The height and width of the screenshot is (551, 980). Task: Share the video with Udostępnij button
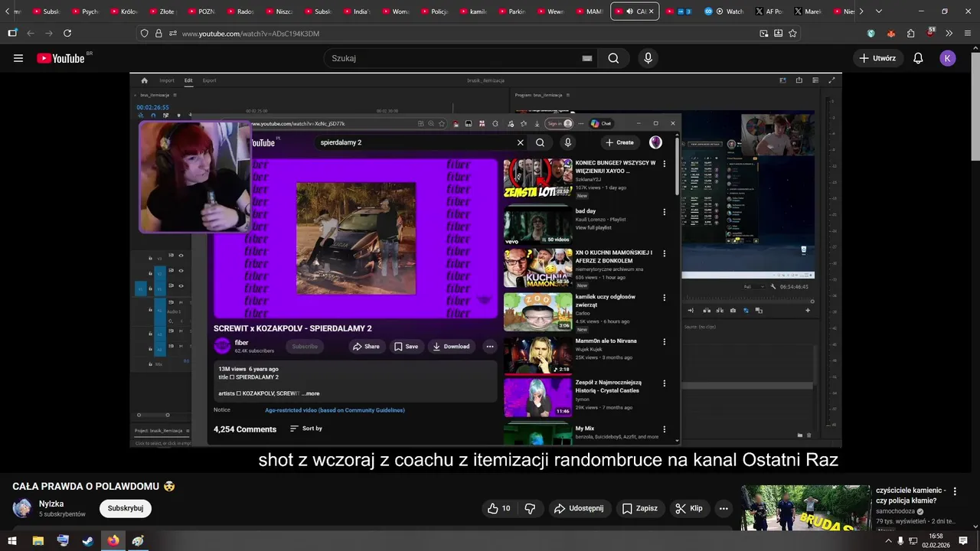[x=578, y=508]
